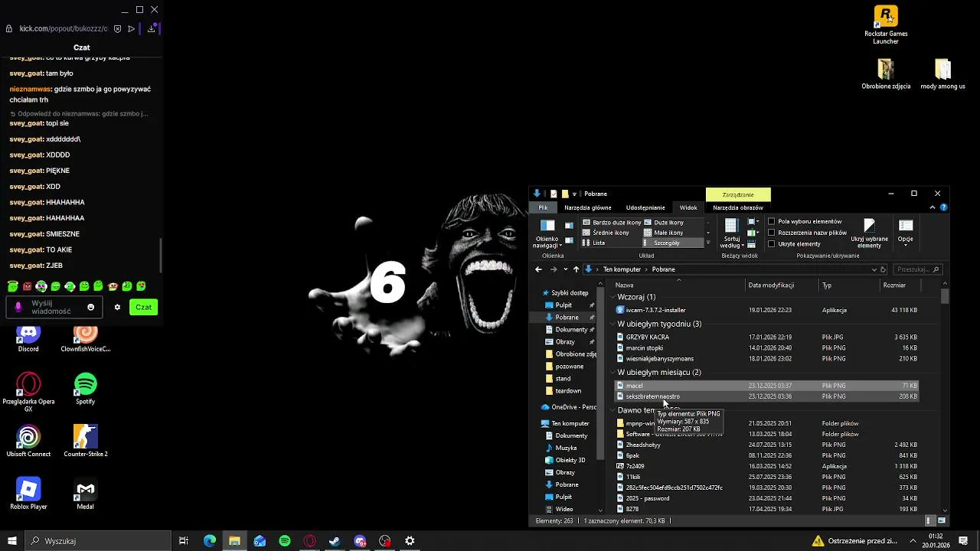Click the Explorer Przeszukaj search box
This screenshot has width=980, height=551.
[917, 269]
